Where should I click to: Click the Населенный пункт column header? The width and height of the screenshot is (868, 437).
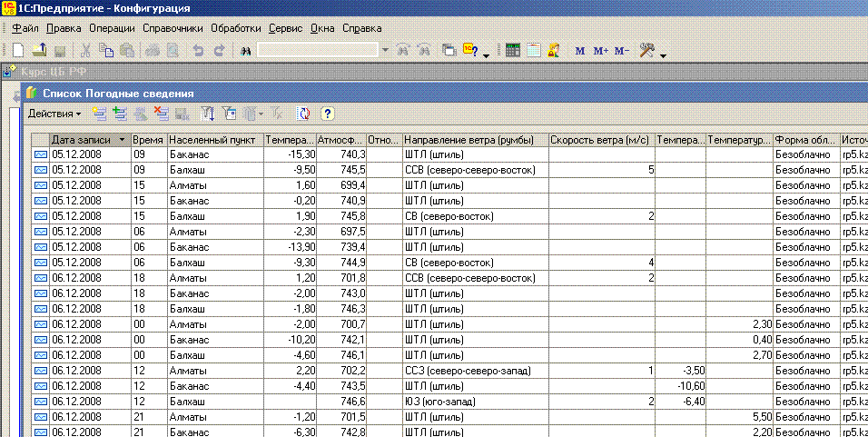[214, 140]
